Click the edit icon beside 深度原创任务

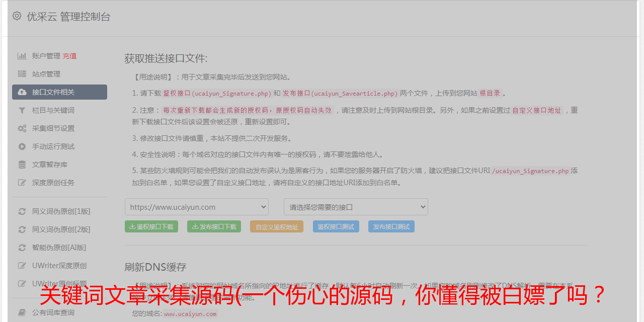pos(22,183)
